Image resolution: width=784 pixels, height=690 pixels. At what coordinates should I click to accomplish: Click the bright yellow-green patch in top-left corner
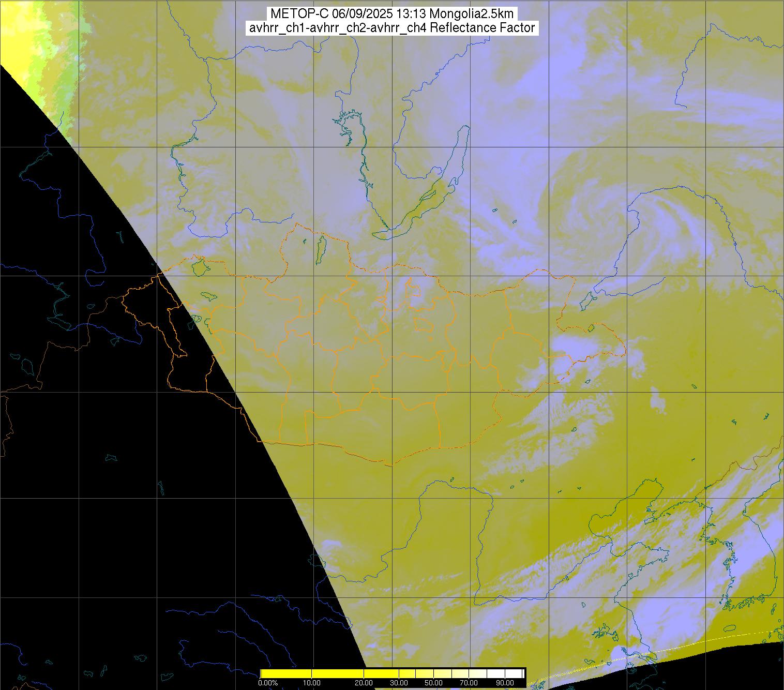tap(21, 31)
